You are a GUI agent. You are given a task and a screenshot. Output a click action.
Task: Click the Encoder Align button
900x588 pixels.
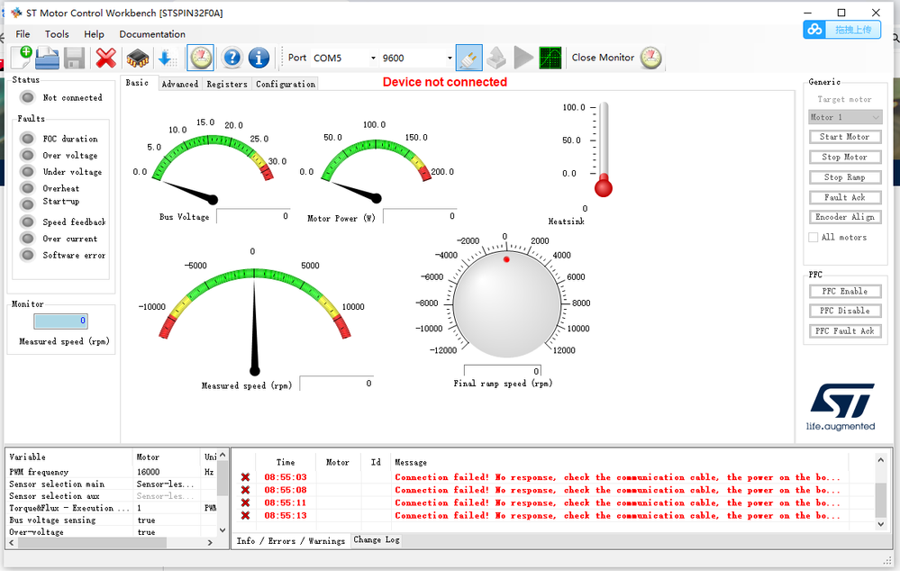844,217
